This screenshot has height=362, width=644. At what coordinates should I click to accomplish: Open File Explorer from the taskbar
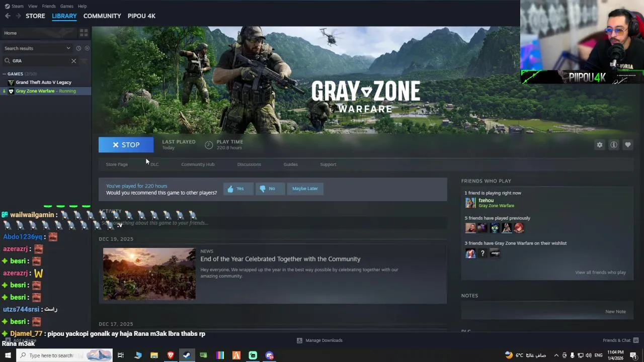click(x=154, y=355)
